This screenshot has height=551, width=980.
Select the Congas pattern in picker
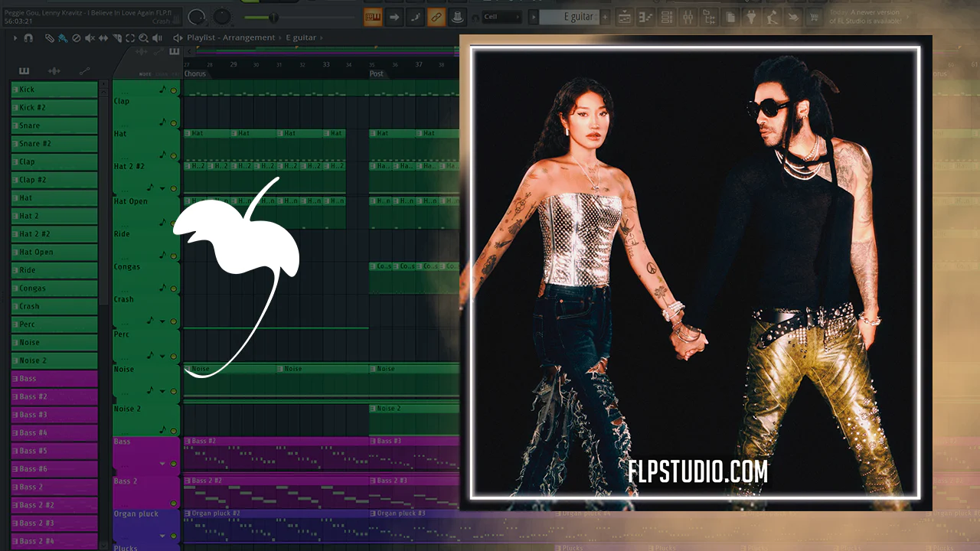tap(54, 289)
